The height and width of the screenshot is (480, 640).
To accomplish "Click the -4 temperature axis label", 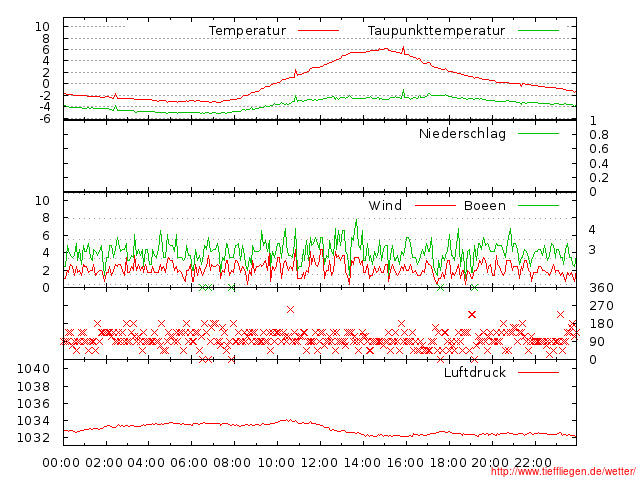I will [x=44, y=107].
